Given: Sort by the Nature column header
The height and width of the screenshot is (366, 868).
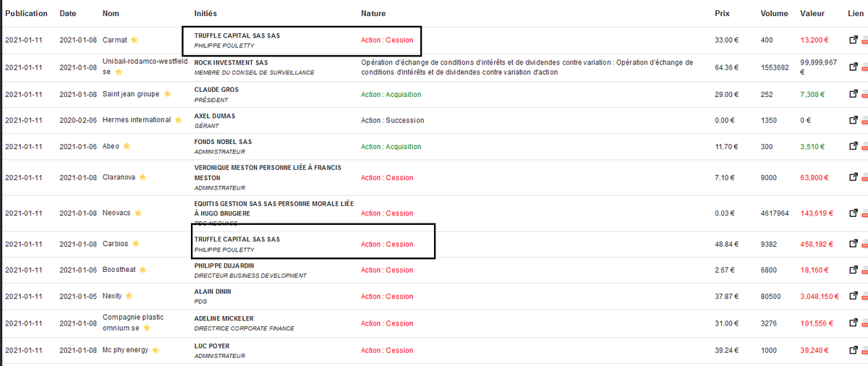Looking at the screenshot, I should pos(373,14).
